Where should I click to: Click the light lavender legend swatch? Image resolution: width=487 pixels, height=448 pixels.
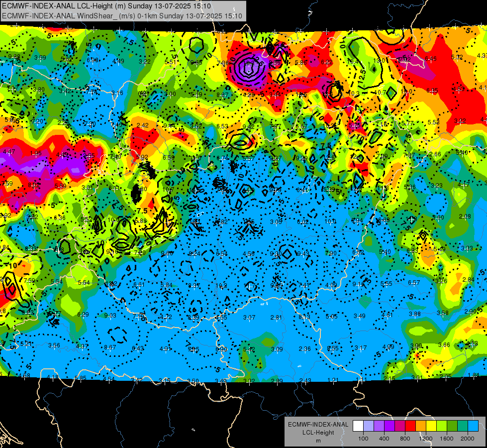click(369, 426)
